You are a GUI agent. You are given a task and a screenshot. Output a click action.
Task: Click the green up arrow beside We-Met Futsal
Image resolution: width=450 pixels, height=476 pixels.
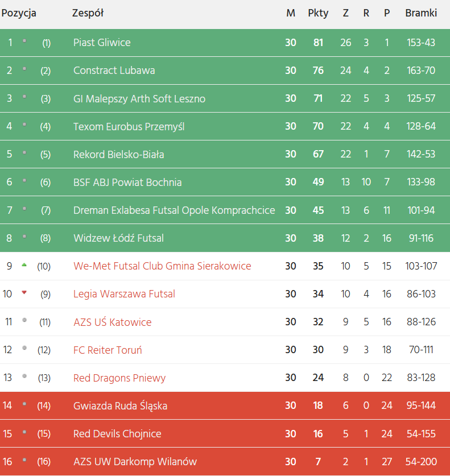pyautogui.click(x=24, y=265)
